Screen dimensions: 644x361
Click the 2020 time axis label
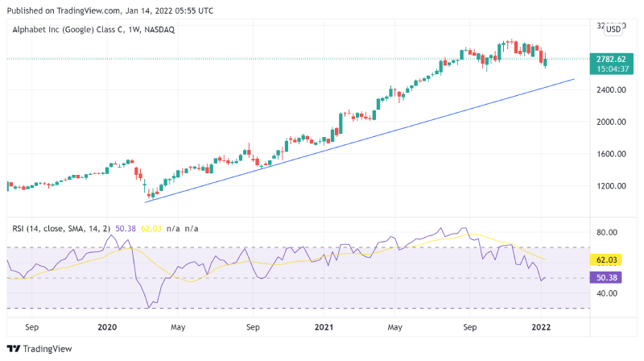pos(107,327)
